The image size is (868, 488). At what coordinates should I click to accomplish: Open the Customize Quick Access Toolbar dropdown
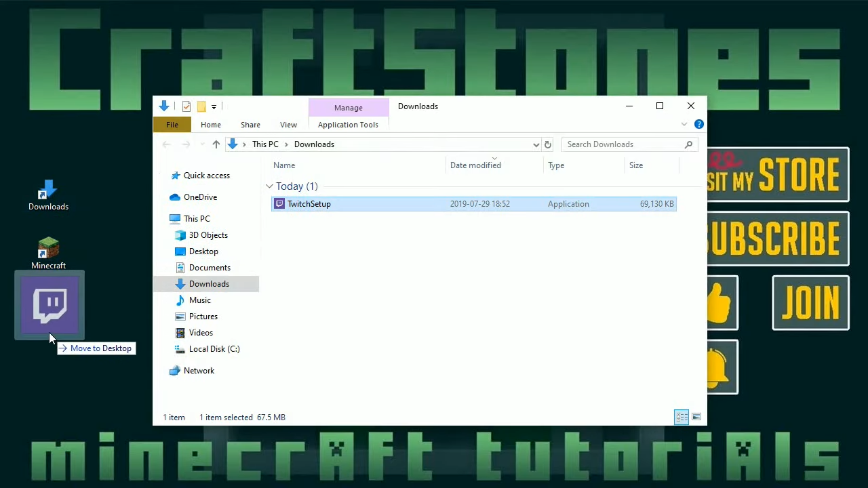click(214, 106)
